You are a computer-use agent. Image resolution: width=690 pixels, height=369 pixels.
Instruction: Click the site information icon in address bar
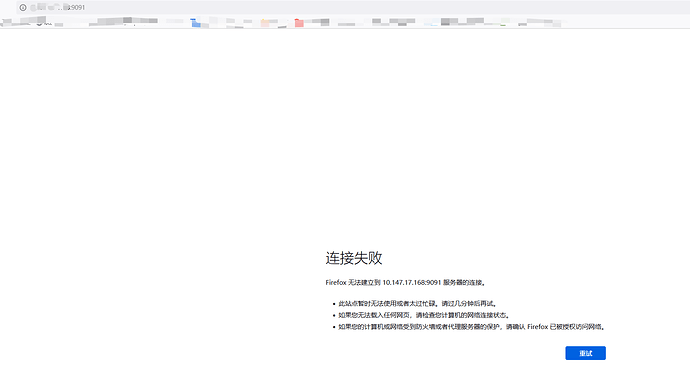pos(23,7)
